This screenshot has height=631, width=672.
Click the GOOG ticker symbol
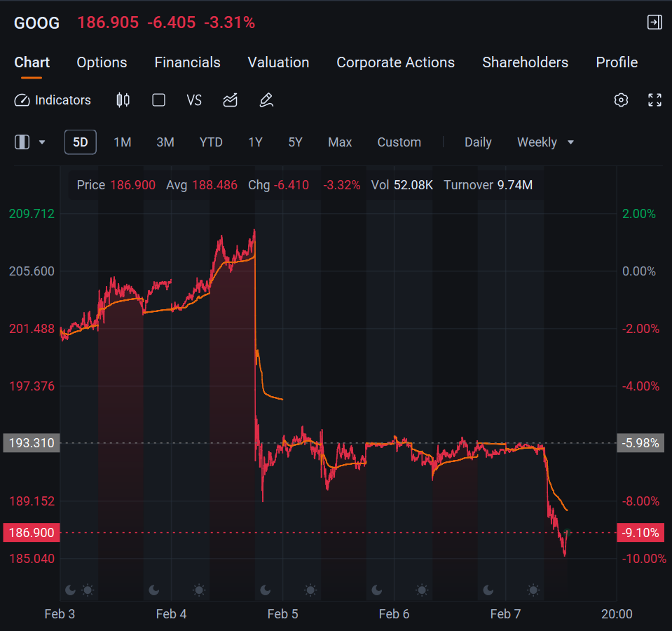pos(37,22)
